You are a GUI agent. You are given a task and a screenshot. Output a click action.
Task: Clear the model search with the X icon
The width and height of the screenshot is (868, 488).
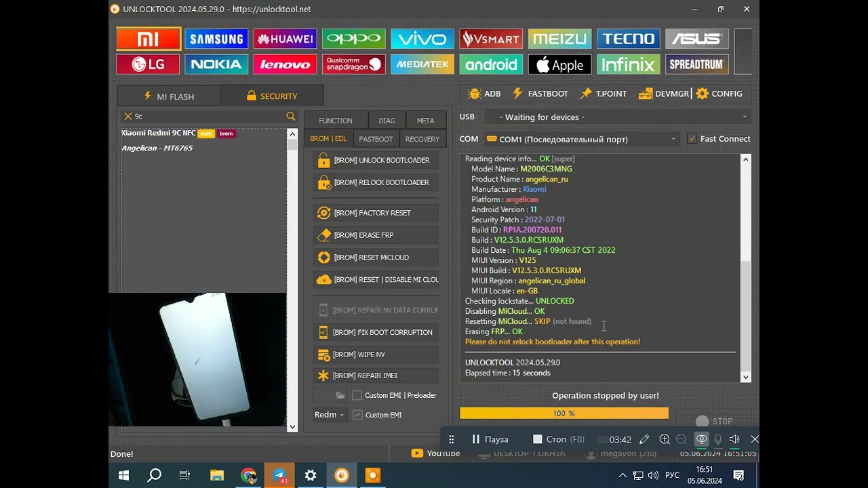tap(127, 117)
